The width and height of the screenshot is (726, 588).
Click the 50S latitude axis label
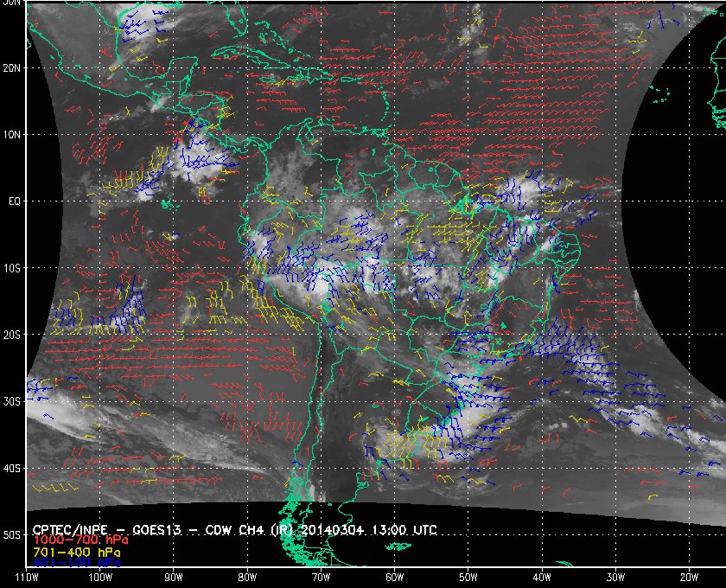[12, 535]
